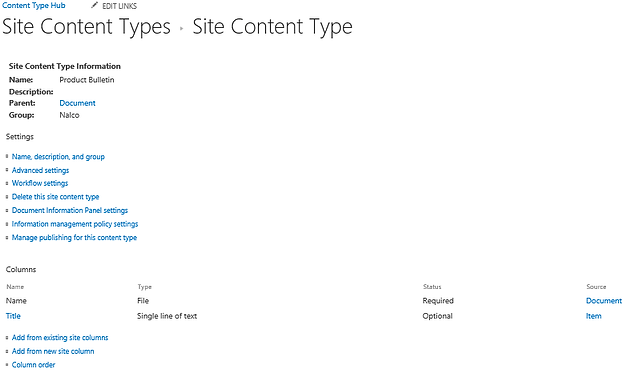This screenshot has width=630, height=377.
Task: Click the Item source link
Action: tap(593, 316)
